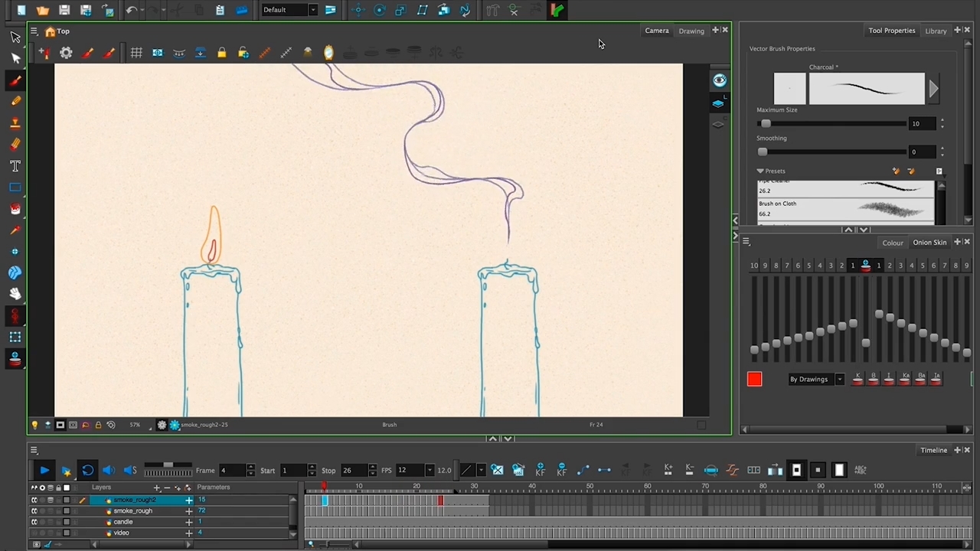Play the animation
Screen dimensions: 980x551
[x=44, y=470]
